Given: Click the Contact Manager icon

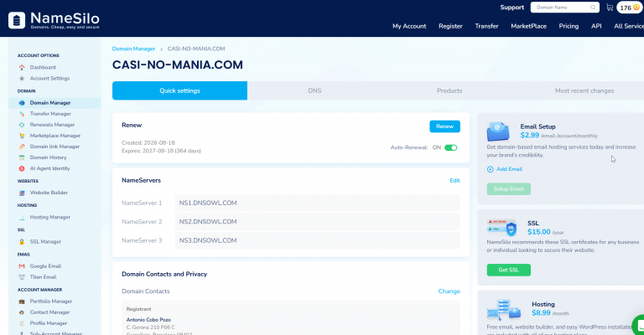Looking at the screenshot, I should 22,312.
